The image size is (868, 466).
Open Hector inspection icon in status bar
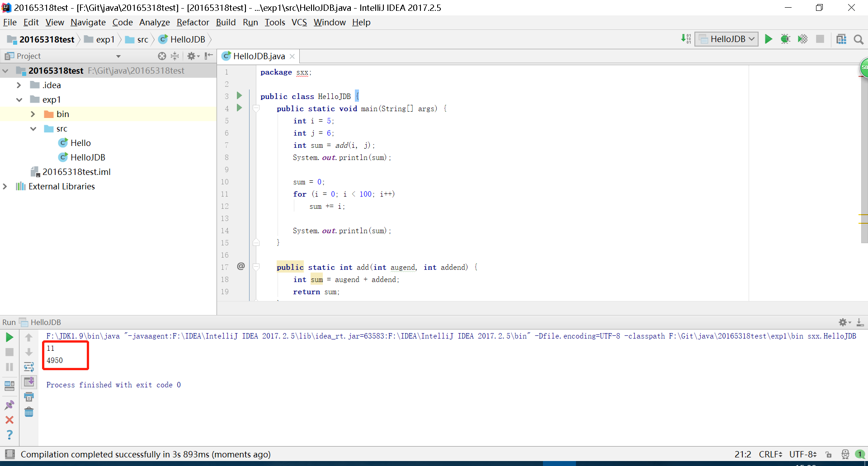845,454
